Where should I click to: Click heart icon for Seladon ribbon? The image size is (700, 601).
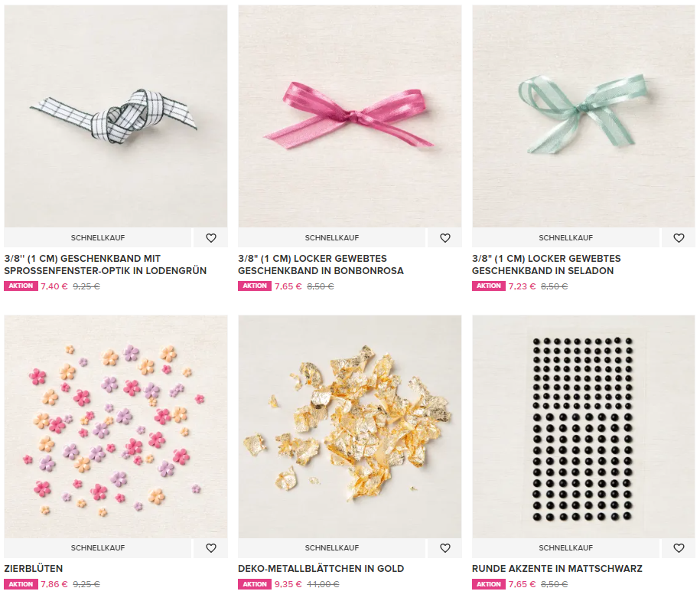coord(679,237)
